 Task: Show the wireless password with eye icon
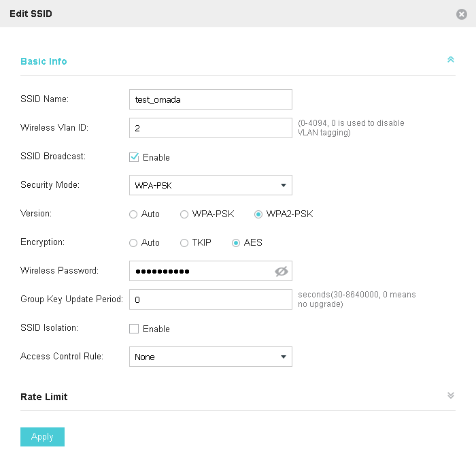(x=282, y=272)
